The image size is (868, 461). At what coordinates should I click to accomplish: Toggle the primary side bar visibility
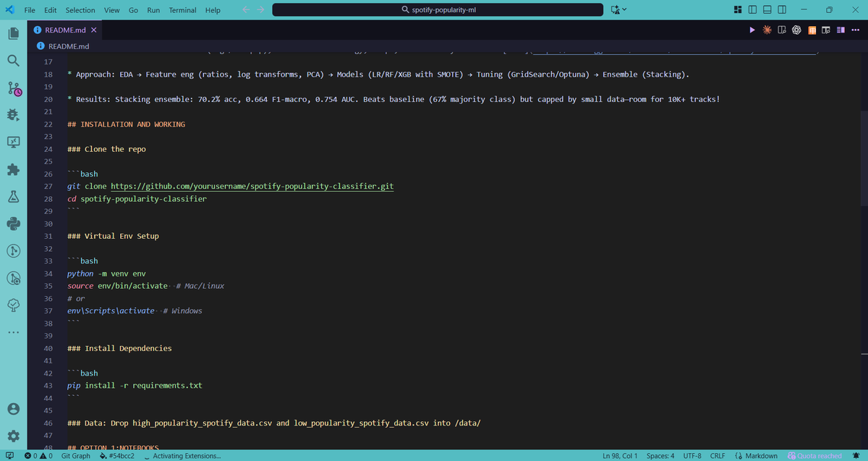tap(752, 9)
